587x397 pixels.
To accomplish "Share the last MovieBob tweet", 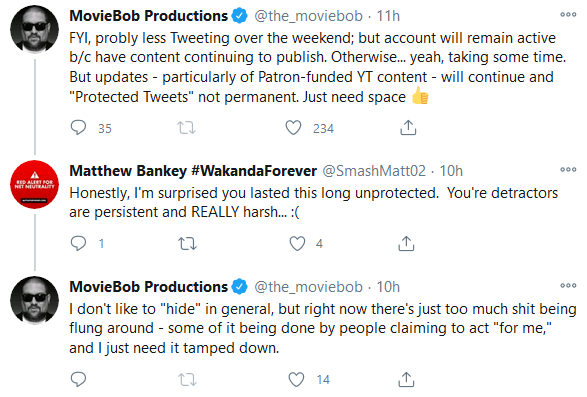I will point(406,379).
